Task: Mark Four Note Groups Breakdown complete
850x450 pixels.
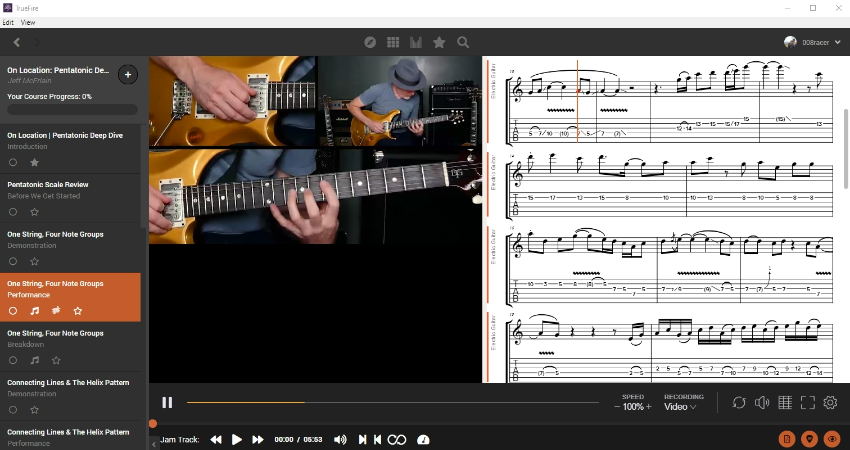Action: click(x=13, y=360)
